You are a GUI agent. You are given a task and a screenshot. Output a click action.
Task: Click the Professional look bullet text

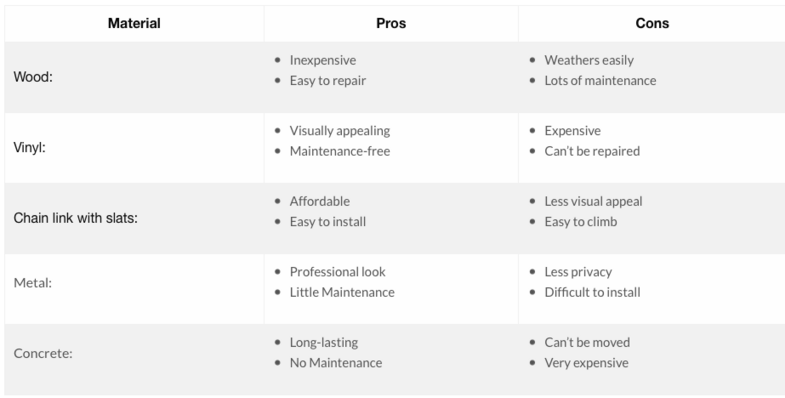point(337,272)
